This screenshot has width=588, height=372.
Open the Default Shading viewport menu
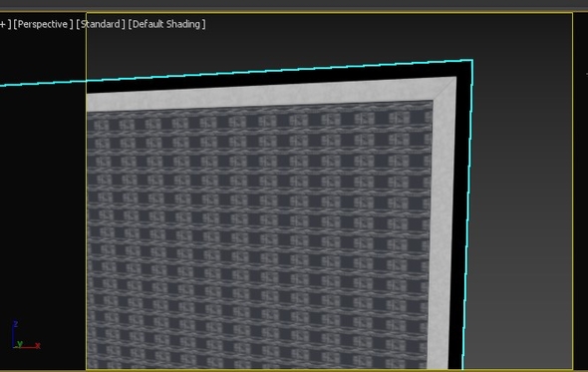tap(166, 24)
